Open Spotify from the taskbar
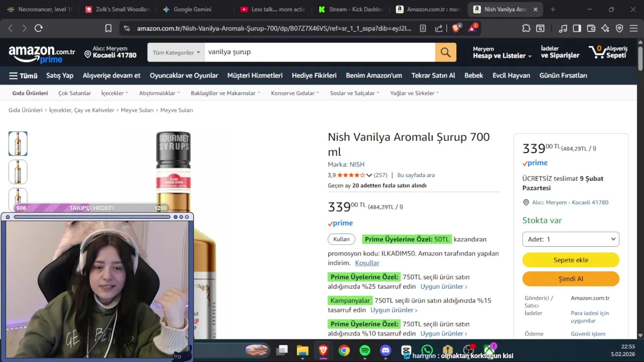644x362 pixels. point(365,350)
